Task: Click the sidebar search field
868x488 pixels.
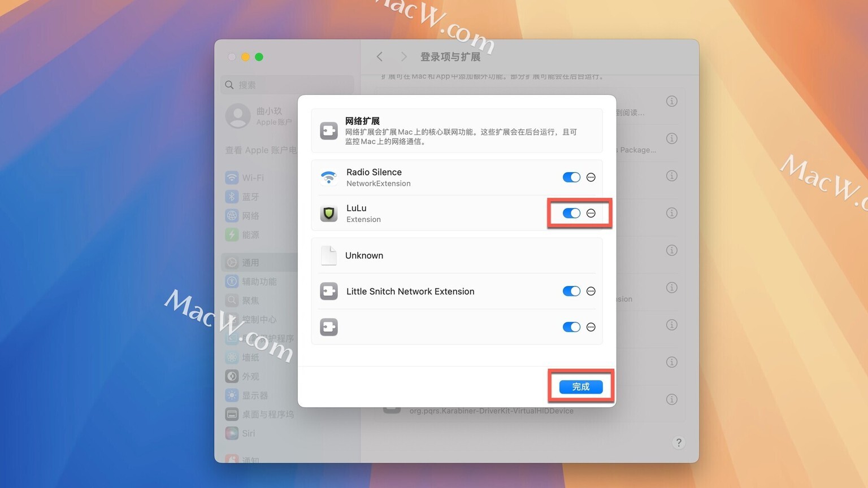Action: click(287, 85)
